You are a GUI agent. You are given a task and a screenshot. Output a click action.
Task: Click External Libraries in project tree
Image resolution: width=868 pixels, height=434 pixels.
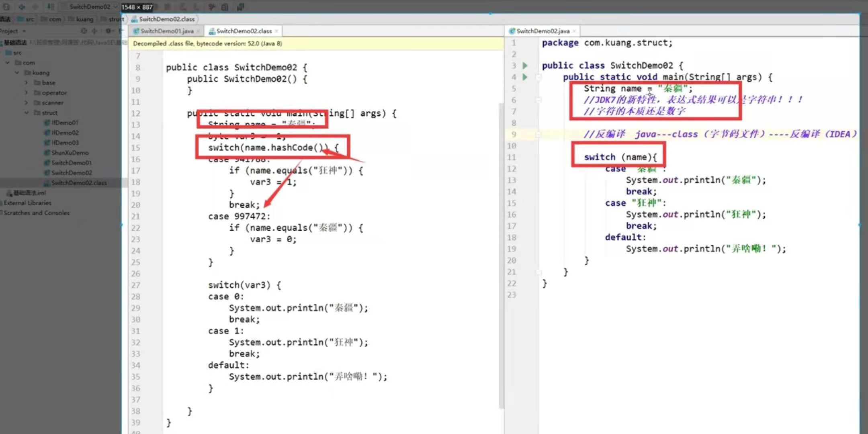pos(28,203)
